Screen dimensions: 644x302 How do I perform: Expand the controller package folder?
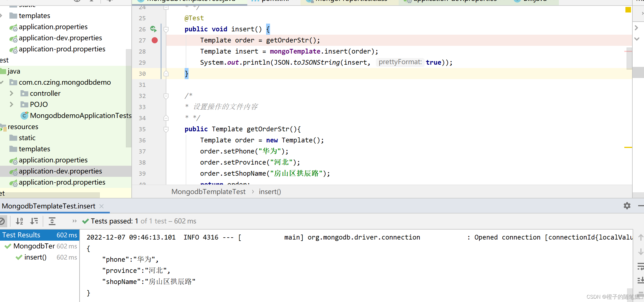(x=11, y=93)
